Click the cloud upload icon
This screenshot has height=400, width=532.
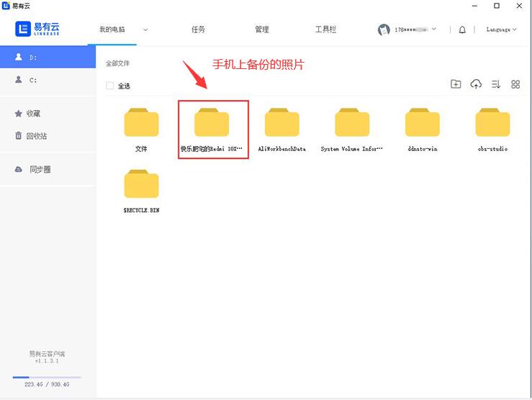pos(476,84)
